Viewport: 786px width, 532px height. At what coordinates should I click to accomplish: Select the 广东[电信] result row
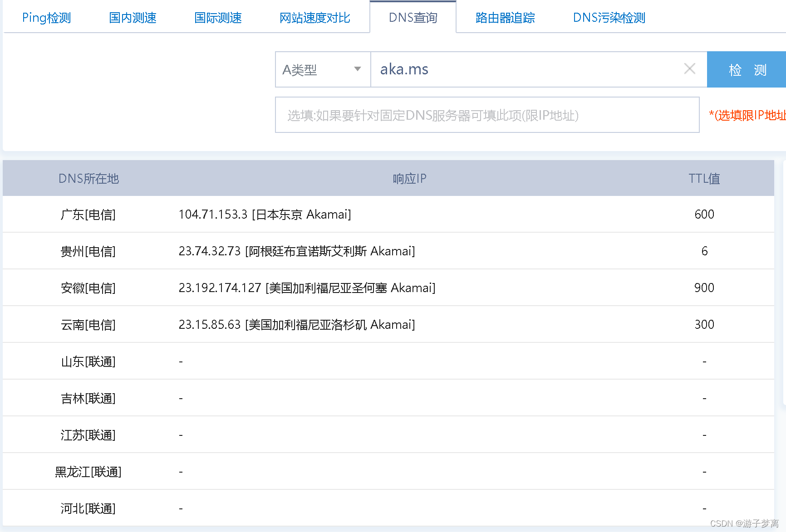click(x=388, y=214)
